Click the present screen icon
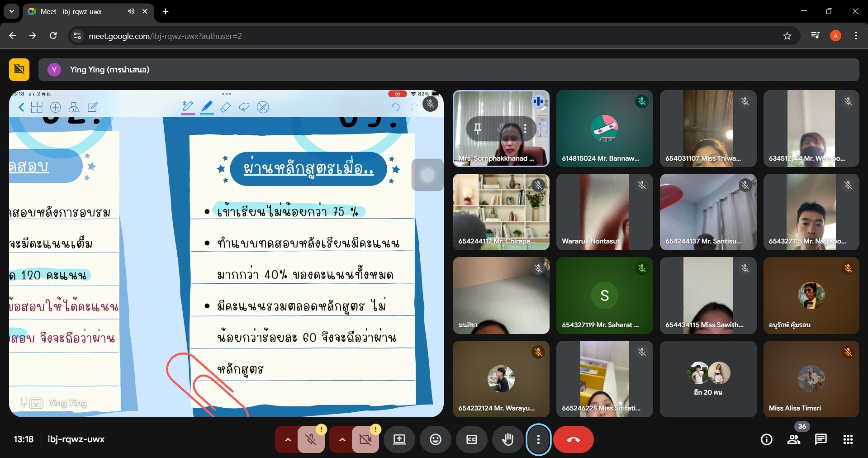The height and width of the screenshot is (458, 868). point(399,439)
